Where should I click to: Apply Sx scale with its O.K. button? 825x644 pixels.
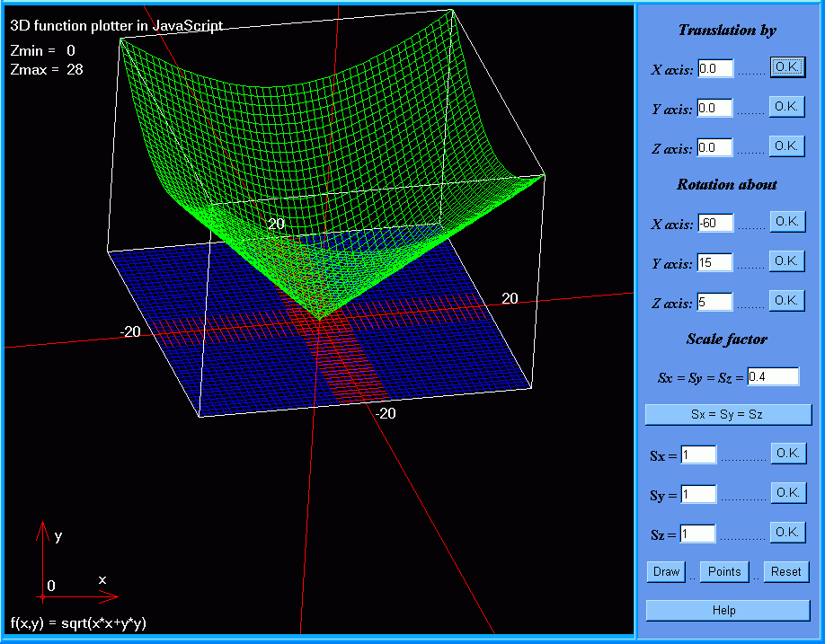[x=787, y=454]
